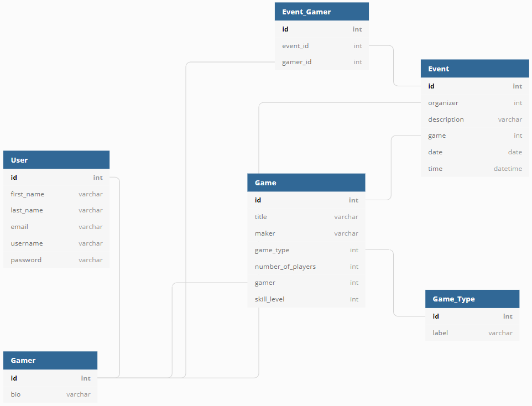Click the skill_level field in Game
This screenshot has width=532, height=406.
(306, 299)
